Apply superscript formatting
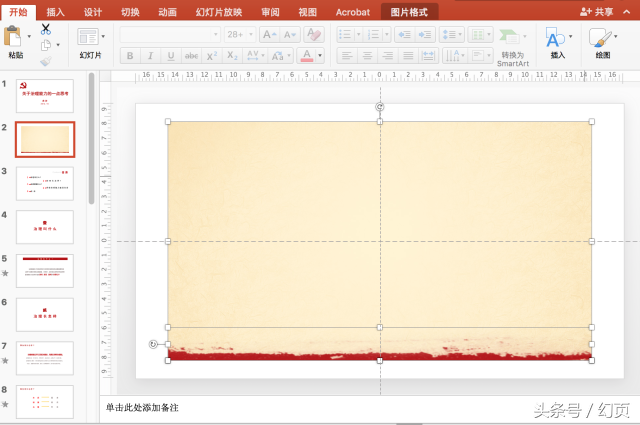This screenshot has height=425, width=640. tap(212, 56)
